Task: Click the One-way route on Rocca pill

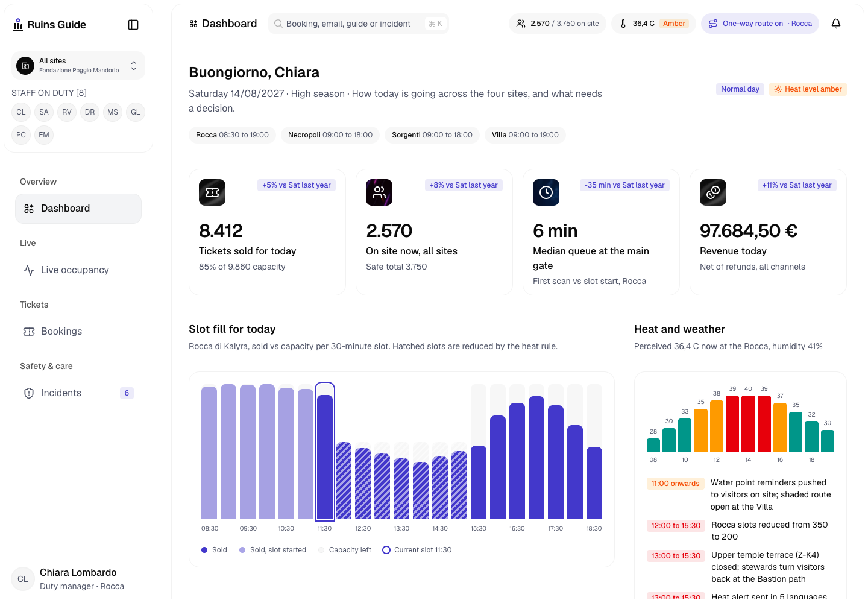Action: tap(760, 24)
